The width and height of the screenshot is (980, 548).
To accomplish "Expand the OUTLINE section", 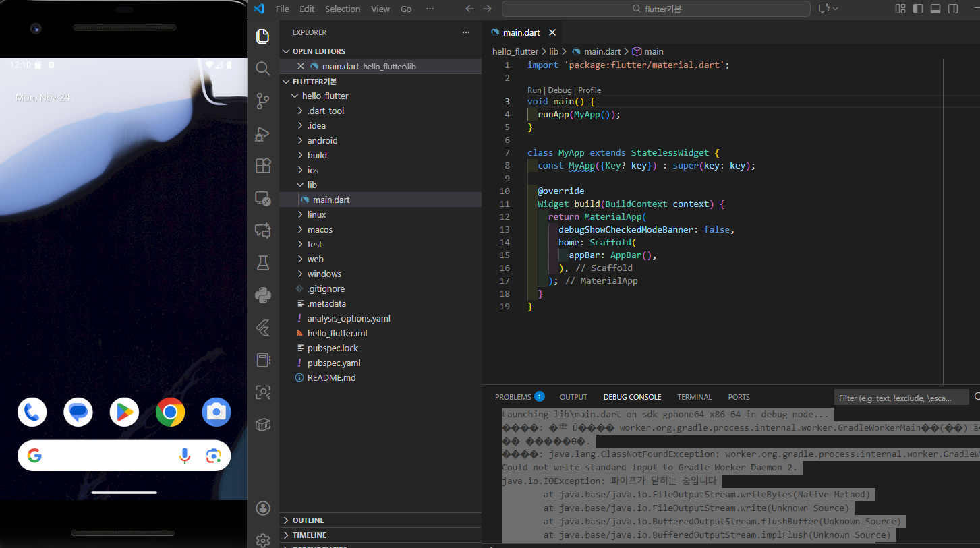I will pyautogui.click(x=308, y=520).
